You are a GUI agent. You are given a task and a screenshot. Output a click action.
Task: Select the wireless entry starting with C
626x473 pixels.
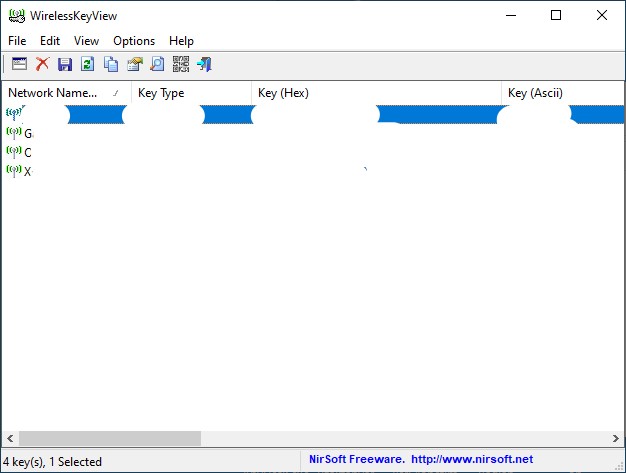[x=313, y=152]
